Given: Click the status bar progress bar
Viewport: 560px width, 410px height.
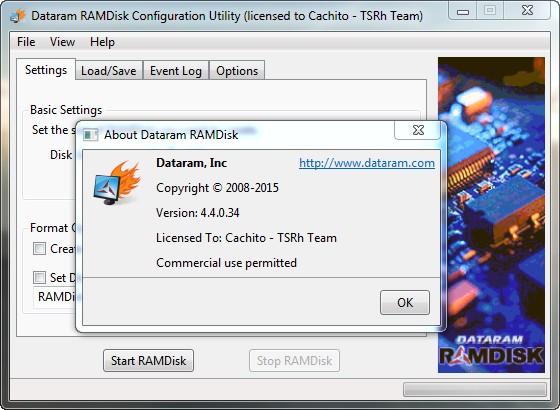Looking at the screenshot, I should [475, 389].
